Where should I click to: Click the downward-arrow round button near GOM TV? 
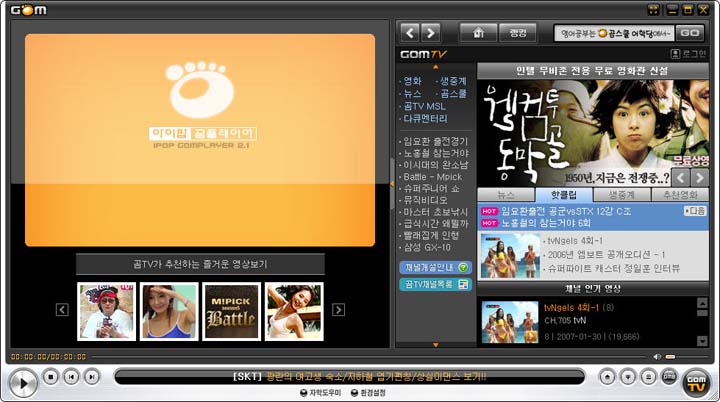(628, 377)
